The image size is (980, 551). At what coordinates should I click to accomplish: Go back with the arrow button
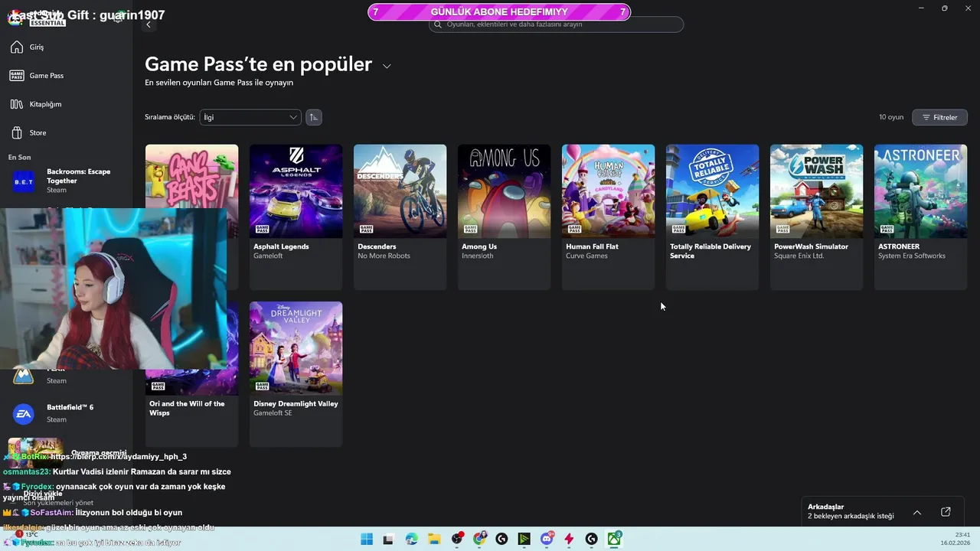point(149,24)
